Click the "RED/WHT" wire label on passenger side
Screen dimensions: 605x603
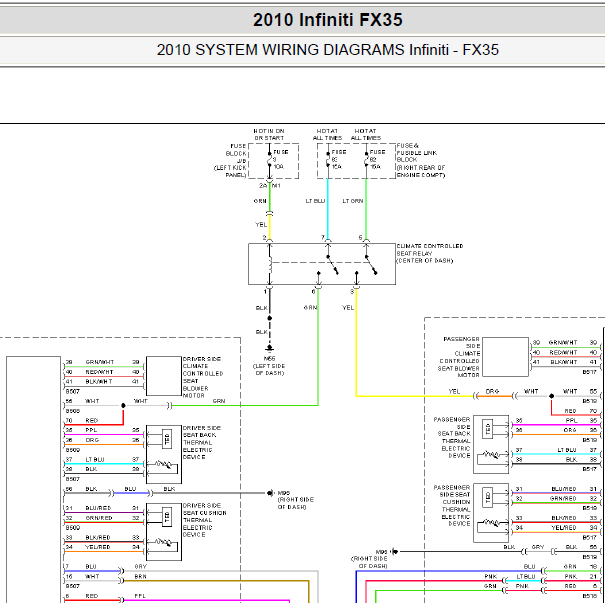(563, 353)
